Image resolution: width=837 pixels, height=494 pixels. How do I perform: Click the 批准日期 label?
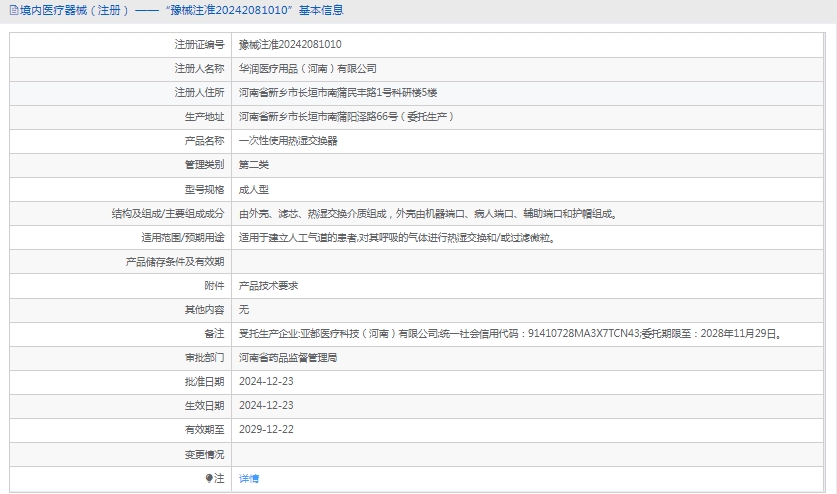[x=204, y=381]
